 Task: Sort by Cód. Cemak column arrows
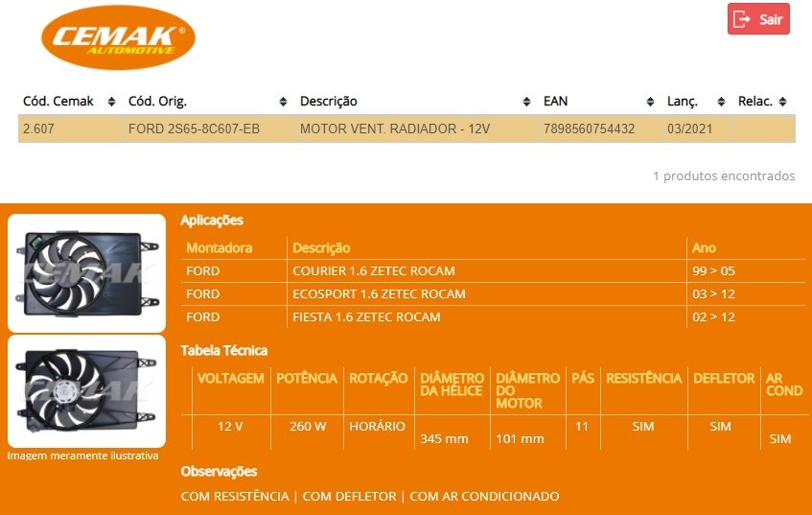(111, 102)
